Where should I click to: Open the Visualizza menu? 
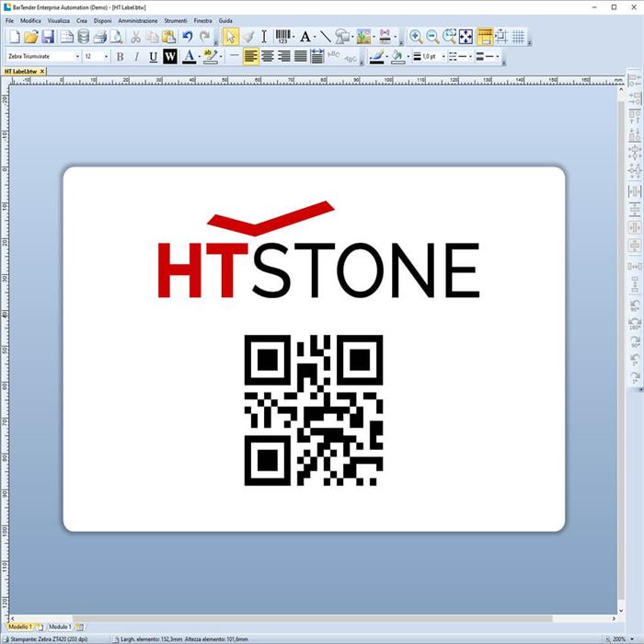click(58, 20)
